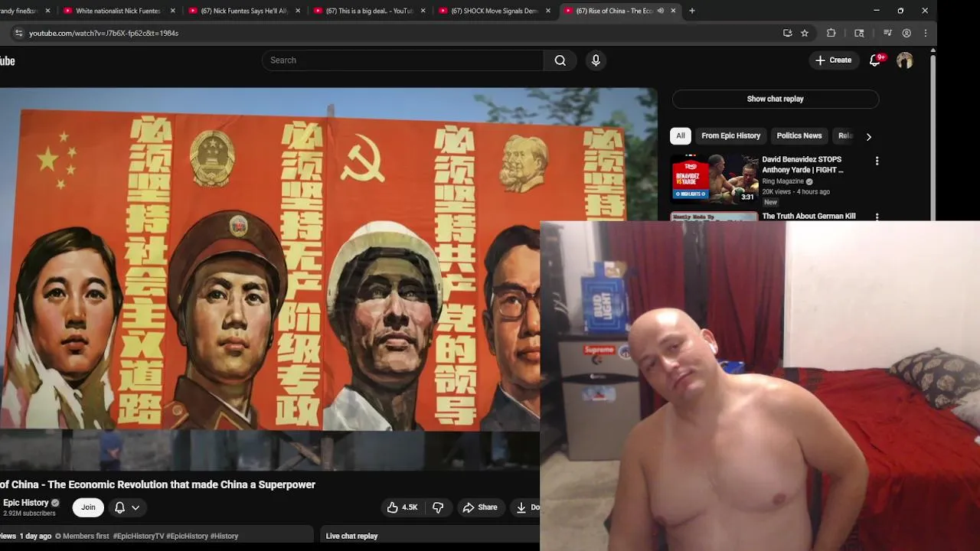
Task: Click title 'David Benavidez STOPS Anthony Yarde'
Action: pyautogui.click(x=802, y=165)
